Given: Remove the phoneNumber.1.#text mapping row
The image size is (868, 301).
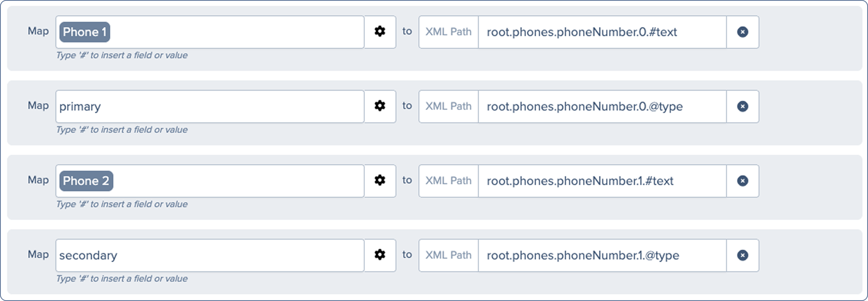Looking at the screenshot, I should pyautogui.click(x=742, y=181).
